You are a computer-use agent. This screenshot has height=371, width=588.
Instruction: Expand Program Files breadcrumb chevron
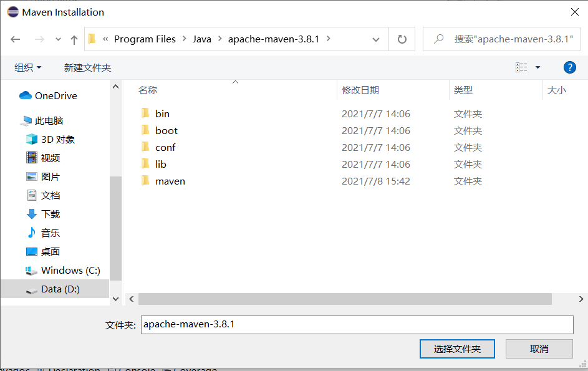pyautogui.click(x=185, y=39)
